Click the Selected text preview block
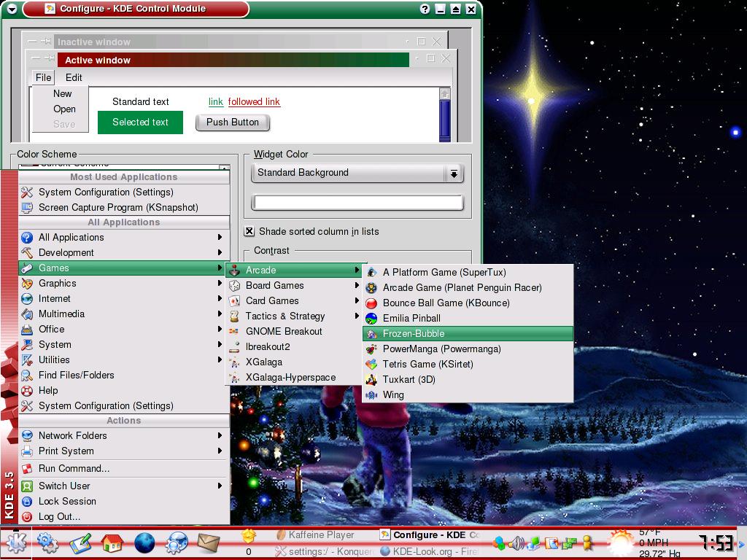 point(140,122)
